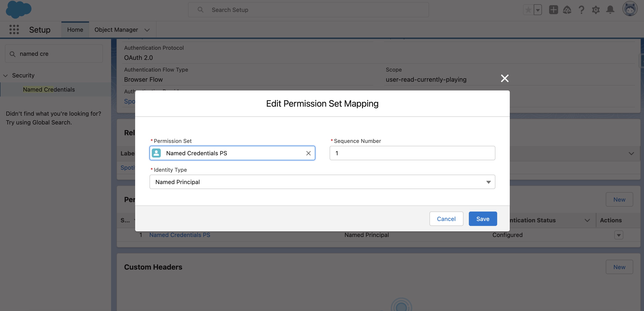Click the permission set person icon in lookup
Screen dimensions: 644x311
pos(156,153)
